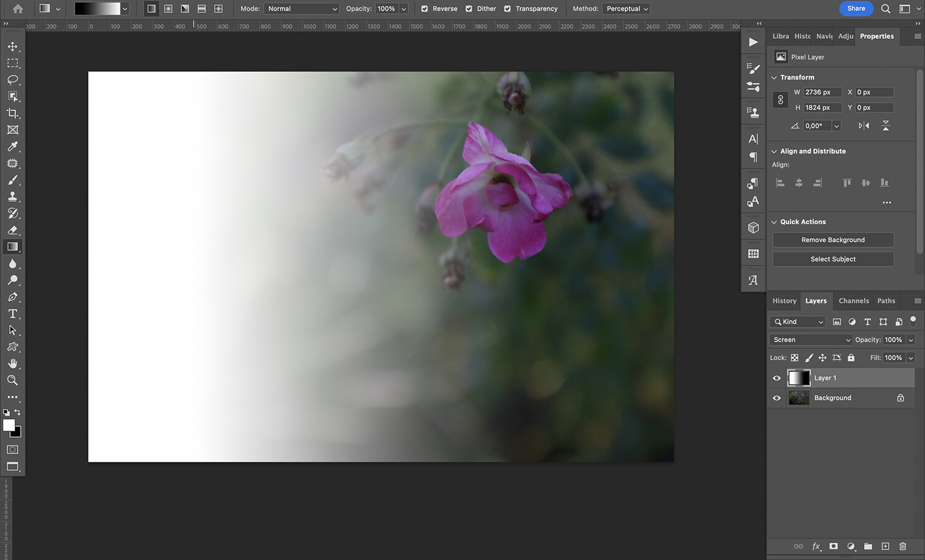Select the Eraser tool
The image size is (925, 560).
click(13, 229)
